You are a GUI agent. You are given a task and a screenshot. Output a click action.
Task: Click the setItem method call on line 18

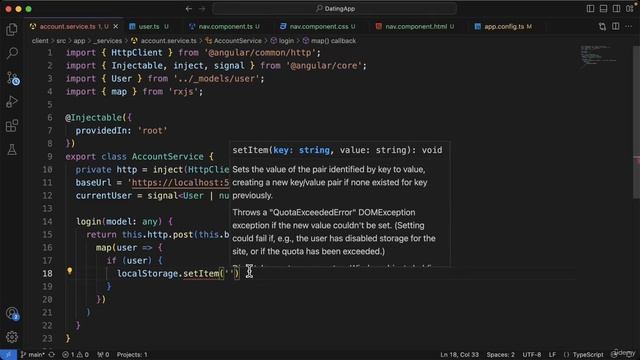pos(201,273)
